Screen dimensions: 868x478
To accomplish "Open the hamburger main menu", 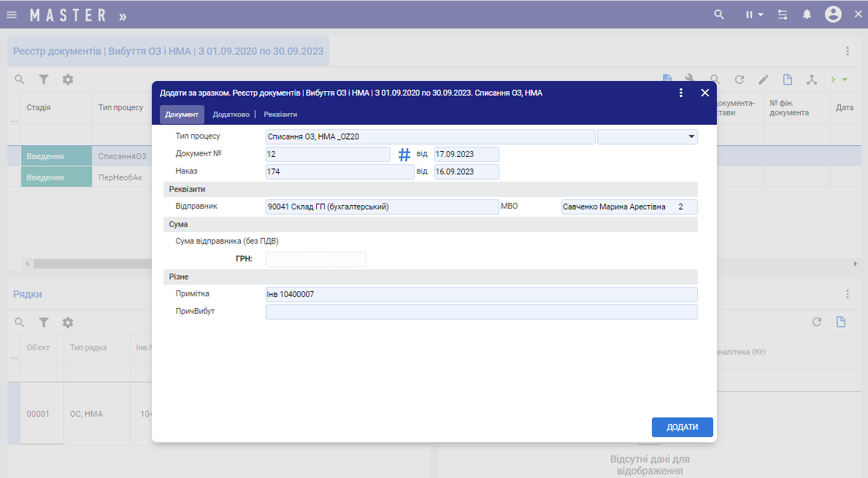I will coord(12,15).
